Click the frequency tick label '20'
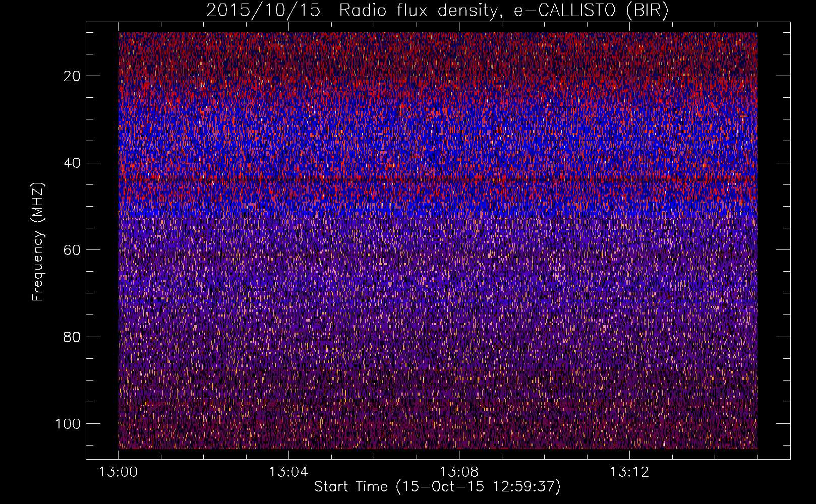This screenshot has width=816, height=504. (73, 76)
